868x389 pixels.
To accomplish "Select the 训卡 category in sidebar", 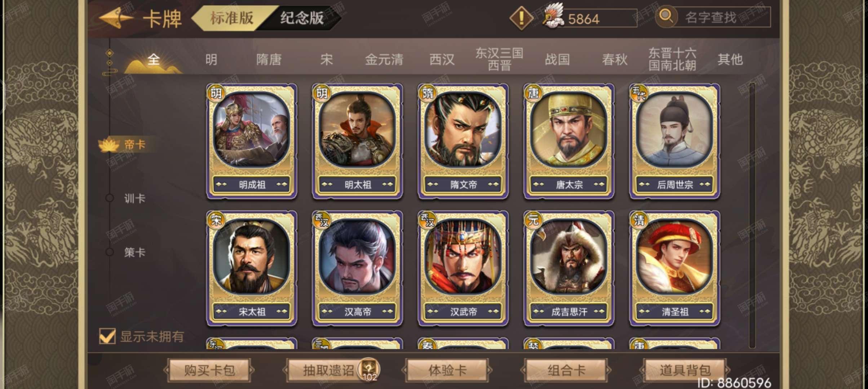I will [134, 198].
